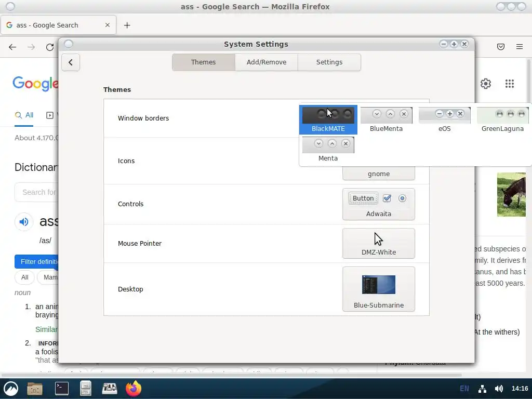The width and height of the screenshot is (532, 399).
Task: Click the 'Icons' row label
Action: (126, 161)
